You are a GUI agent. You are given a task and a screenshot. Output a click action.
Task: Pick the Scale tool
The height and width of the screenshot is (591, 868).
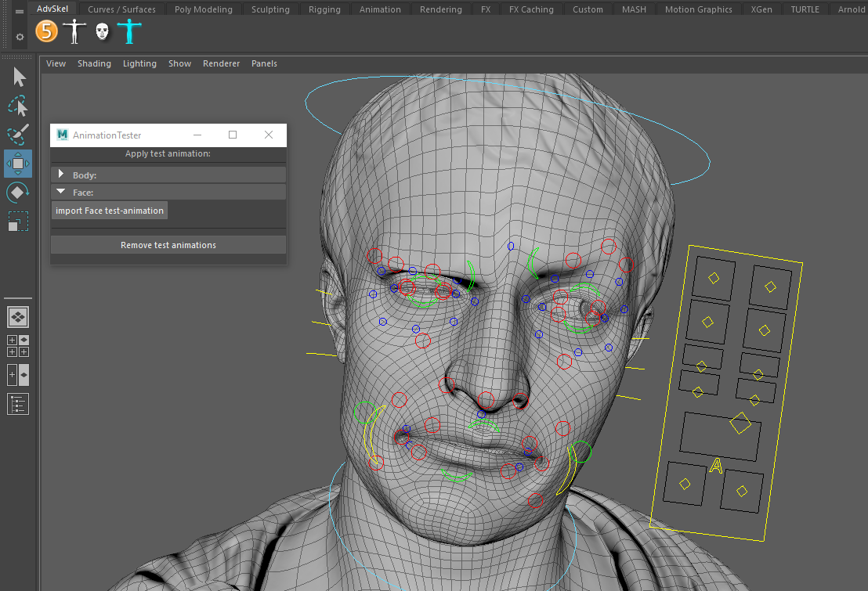18,222
